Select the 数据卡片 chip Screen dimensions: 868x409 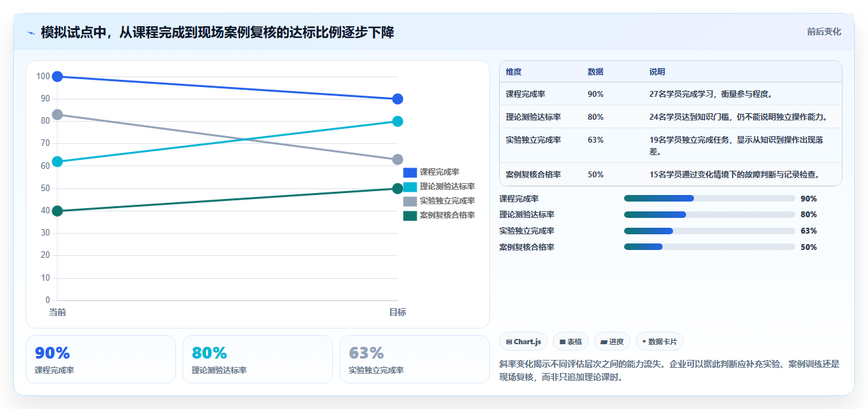coord(660,342)
